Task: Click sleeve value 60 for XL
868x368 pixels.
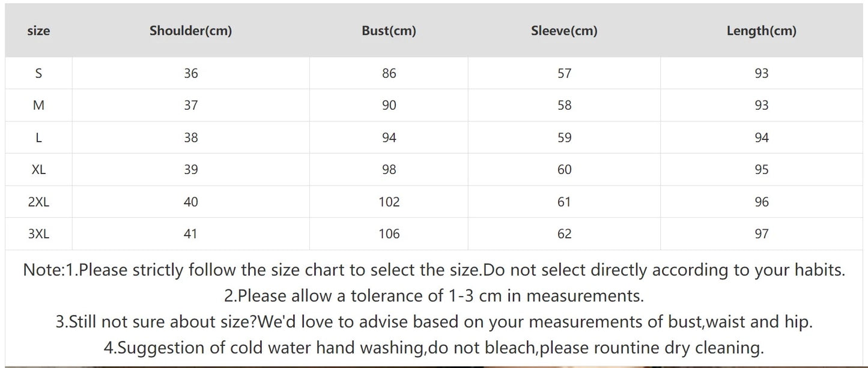Action: pyautogui.click(x=564, y=169)
